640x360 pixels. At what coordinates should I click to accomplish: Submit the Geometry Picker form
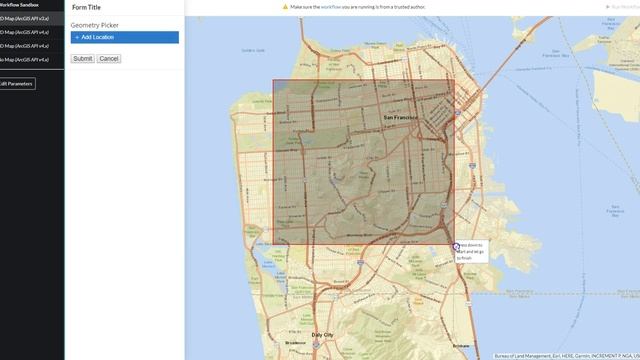tap(82, 59)
